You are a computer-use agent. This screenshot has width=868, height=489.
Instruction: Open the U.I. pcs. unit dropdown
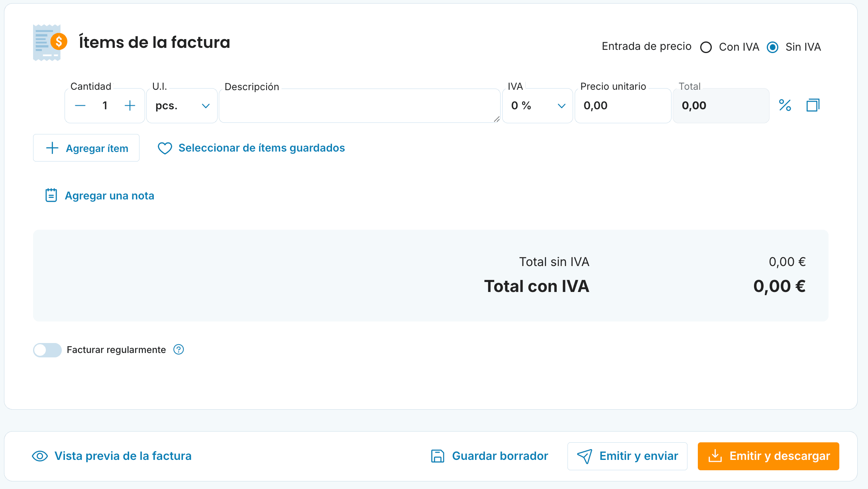pos(182,106)
